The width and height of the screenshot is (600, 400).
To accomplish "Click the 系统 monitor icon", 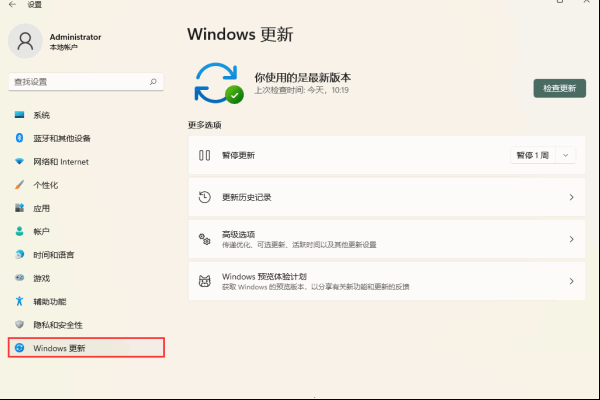I will [x=20, y=115].
